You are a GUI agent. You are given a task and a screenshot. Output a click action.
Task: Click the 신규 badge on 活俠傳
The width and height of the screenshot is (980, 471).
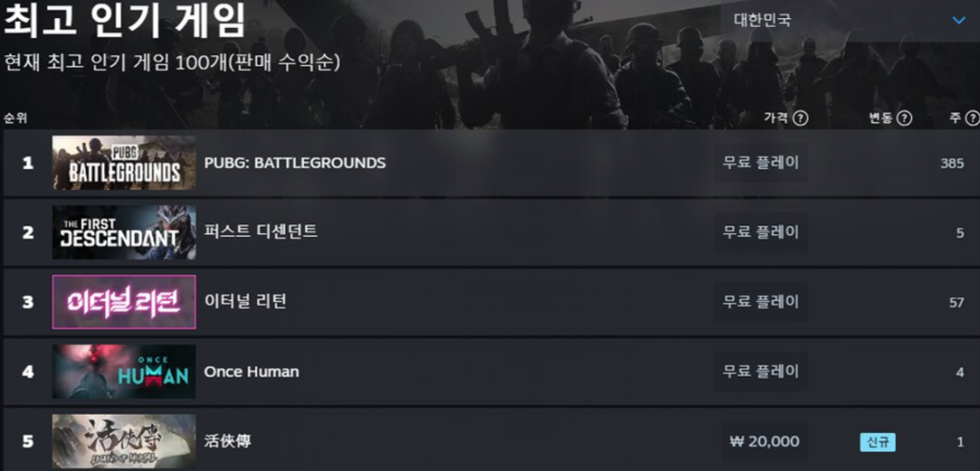877,443
